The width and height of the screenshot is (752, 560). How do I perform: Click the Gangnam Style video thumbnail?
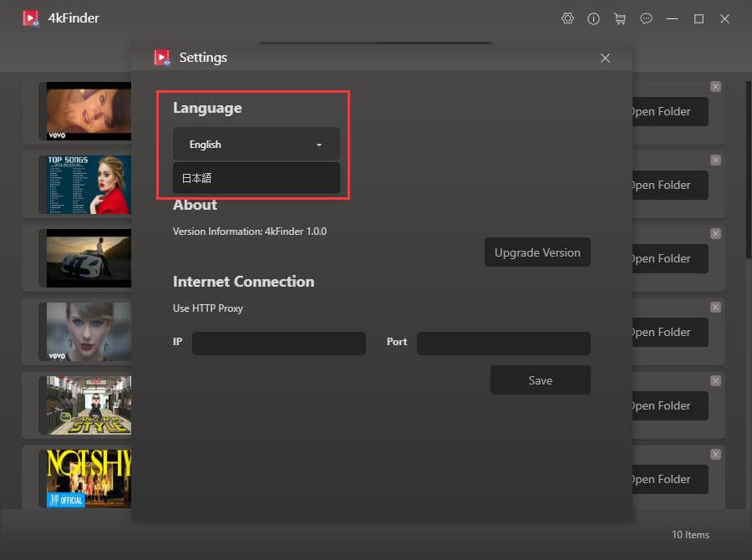[89, 405]
